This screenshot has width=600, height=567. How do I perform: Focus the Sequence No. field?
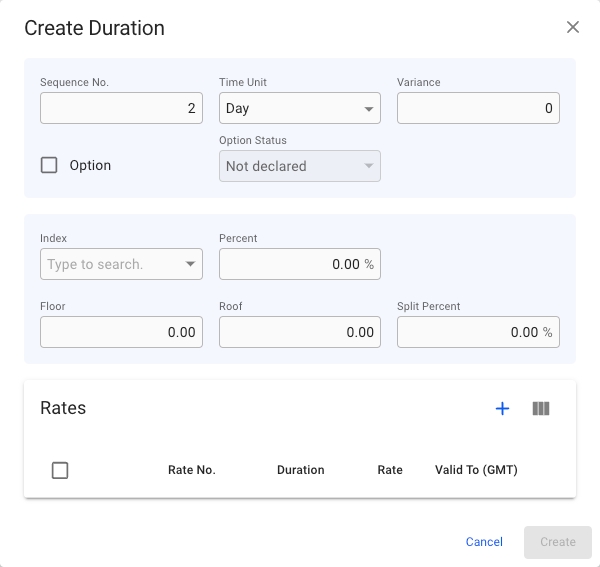click(x=121, y=108)
